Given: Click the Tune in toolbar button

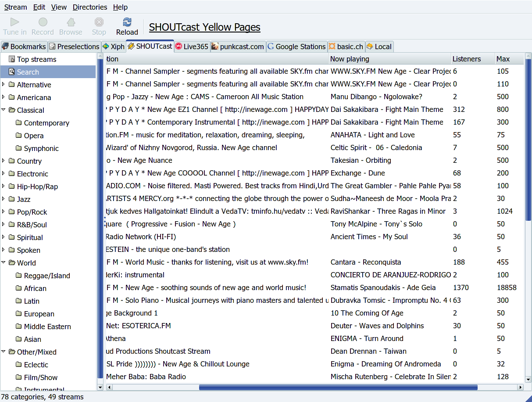Looking at the screenshot, I should pos(15,26).
